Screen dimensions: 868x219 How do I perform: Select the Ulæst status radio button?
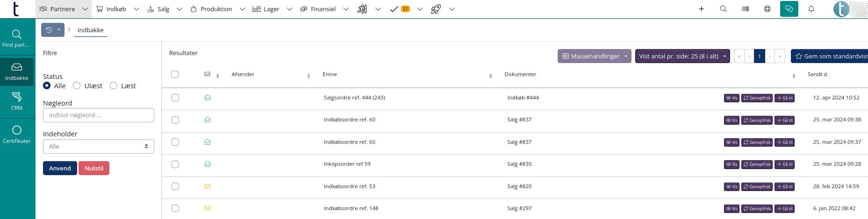tap(77, 85)
